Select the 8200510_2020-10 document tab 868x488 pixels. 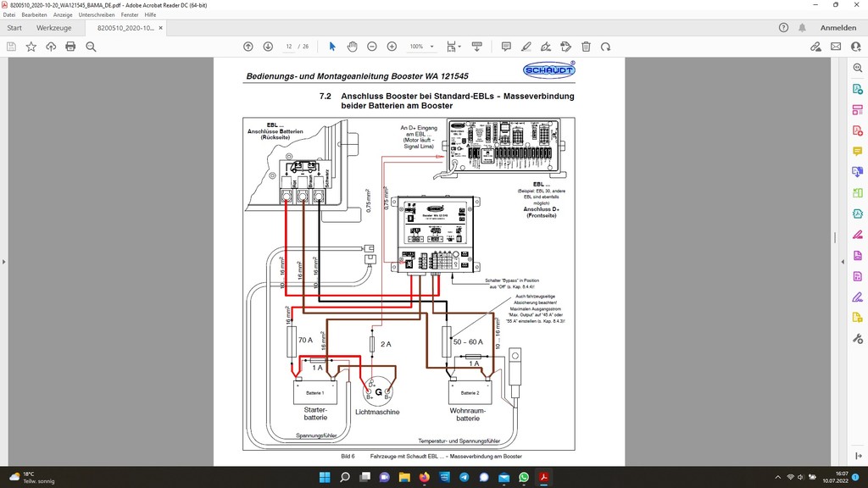pos(125,28)
